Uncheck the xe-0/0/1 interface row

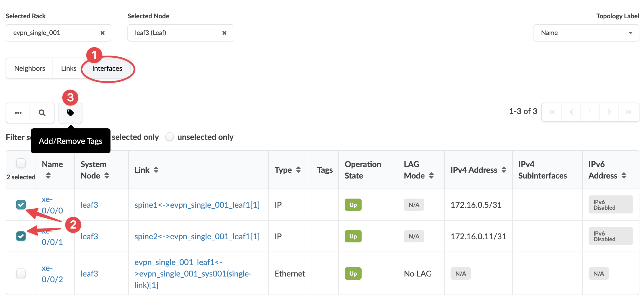coord(21,236)
